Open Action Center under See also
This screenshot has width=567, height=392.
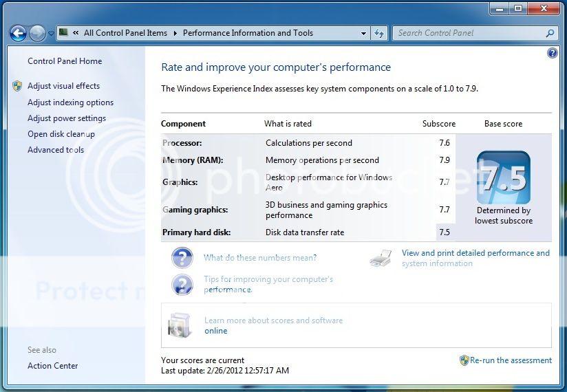[53, 366]
